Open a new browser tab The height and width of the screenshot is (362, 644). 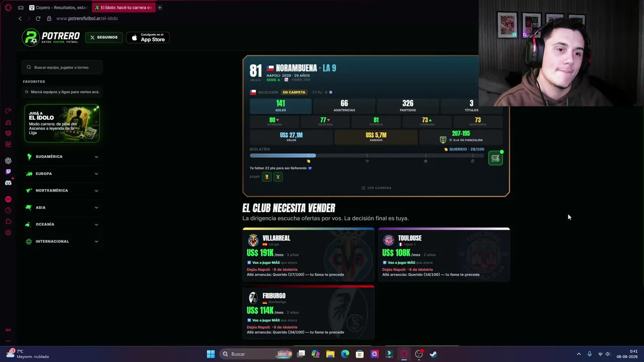pos(159,8)
